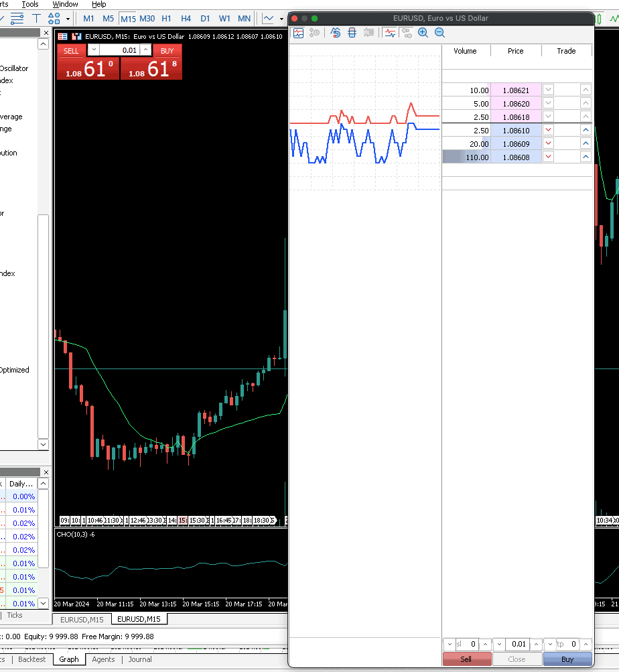Open the Window menu
Screen dimensions: 619x672
coord(65,4)
